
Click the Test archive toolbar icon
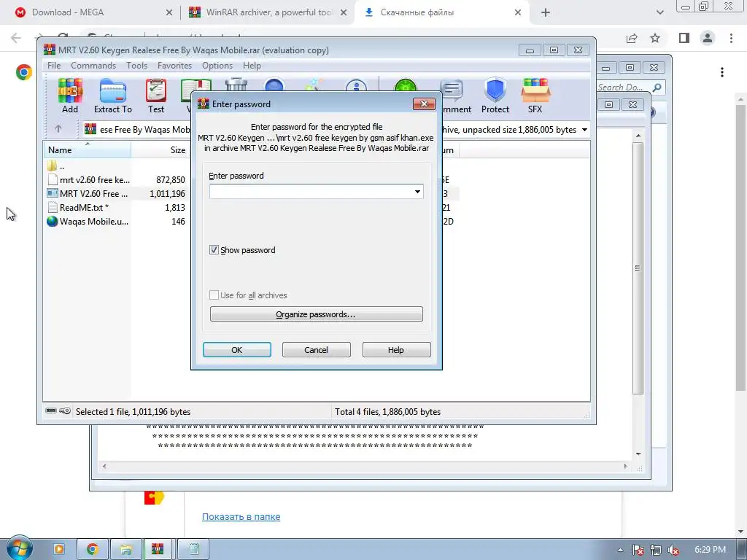[156, 96]
